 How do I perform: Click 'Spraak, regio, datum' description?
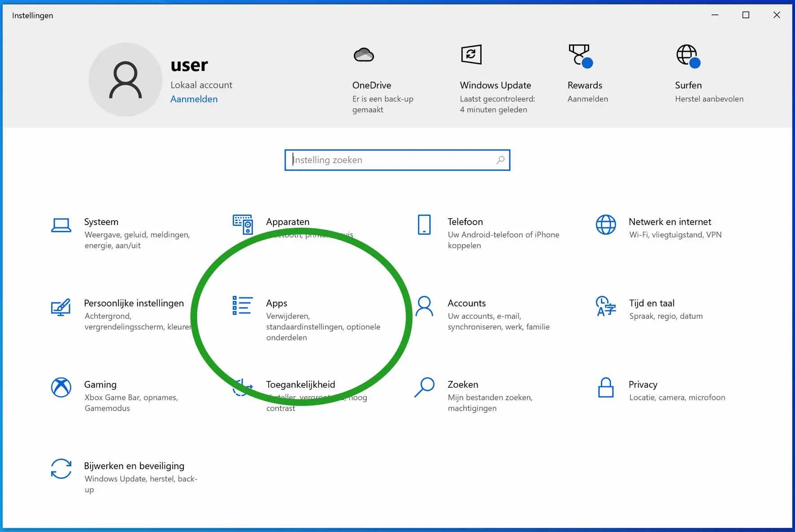click(666, 316)
